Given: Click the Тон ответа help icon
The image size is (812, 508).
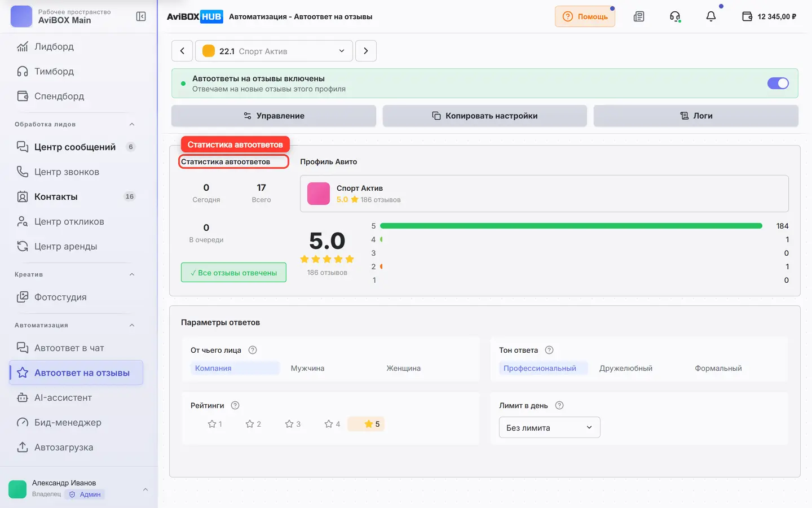Looking at the screenshot, I should [x=549, y=350].
